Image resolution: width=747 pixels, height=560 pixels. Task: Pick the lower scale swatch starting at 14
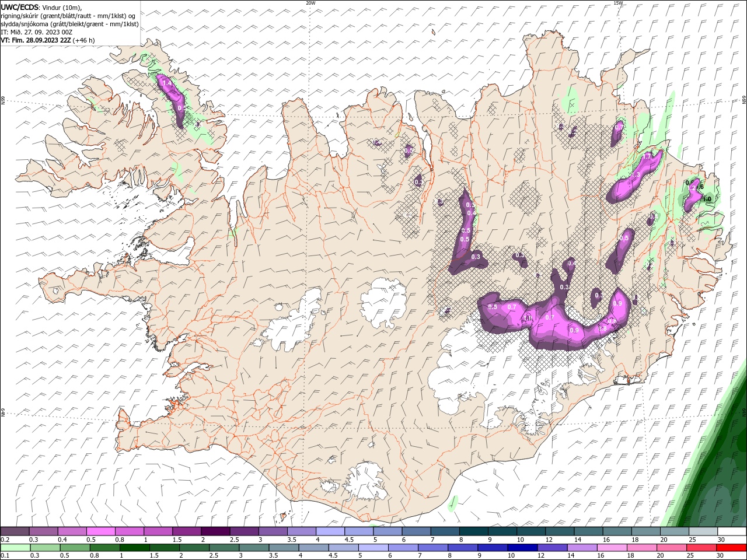(581, 548)
